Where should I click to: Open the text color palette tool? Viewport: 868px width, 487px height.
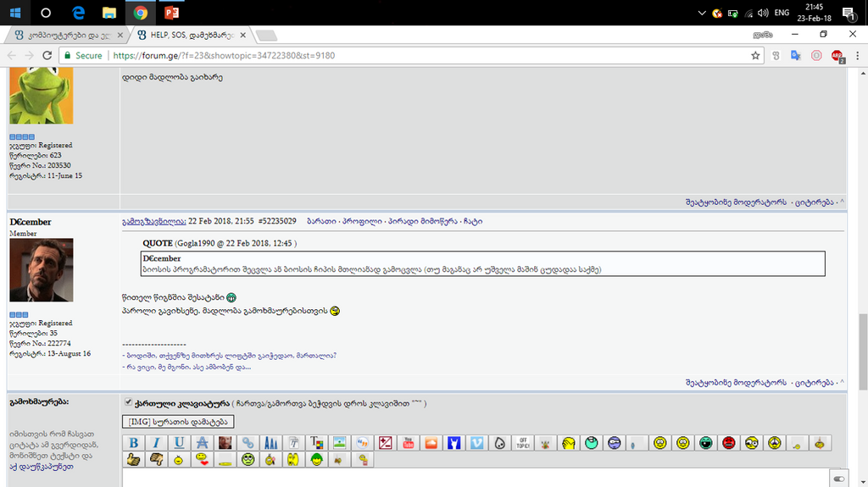point(317,443)
